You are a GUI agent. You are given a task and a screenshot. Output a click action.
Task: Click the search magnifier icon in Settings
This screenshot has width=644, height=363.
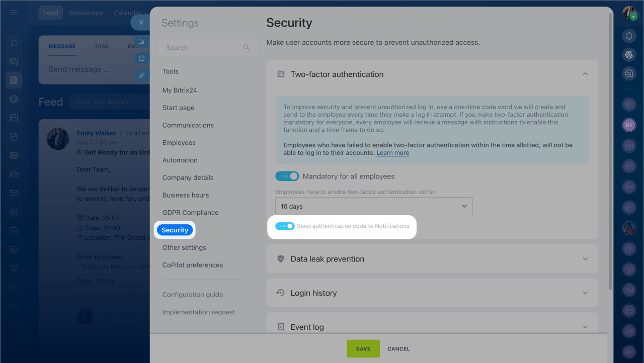tap(246, 47)
